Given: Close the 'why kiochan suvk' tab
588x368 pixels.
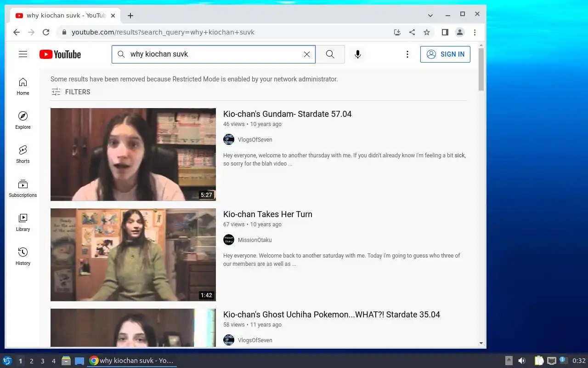Looking at the screenshot, I should tap(113, 16).
